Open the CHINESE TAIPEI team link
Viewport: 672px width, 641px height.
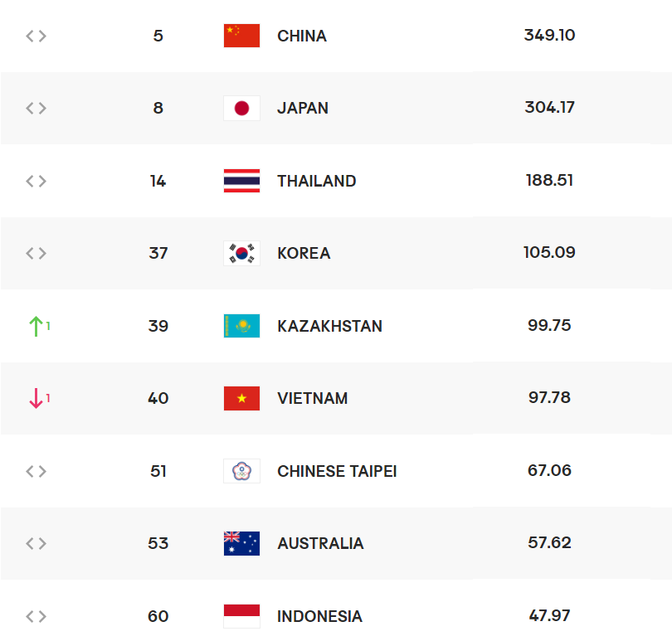(x=337, y=471)
